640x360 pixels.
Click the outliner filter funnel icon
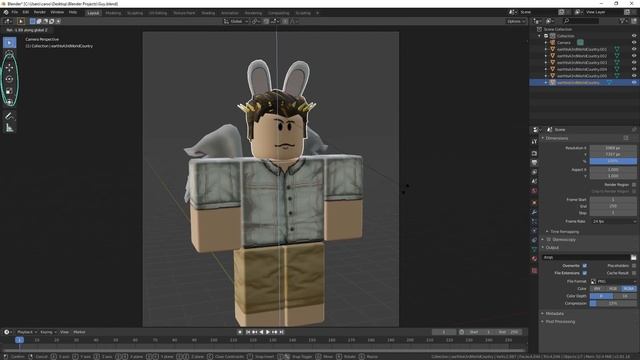[622, 21]
